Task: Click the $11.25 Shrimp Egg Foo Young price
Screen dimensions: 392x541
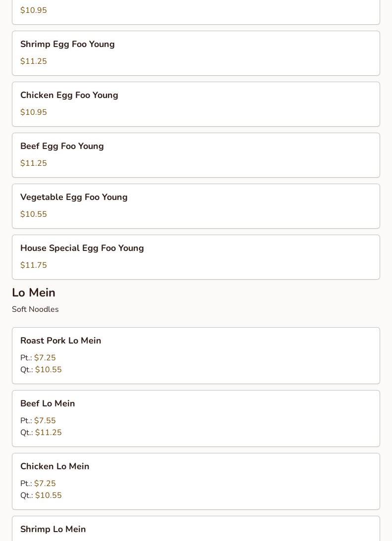Action: [34, 61]
